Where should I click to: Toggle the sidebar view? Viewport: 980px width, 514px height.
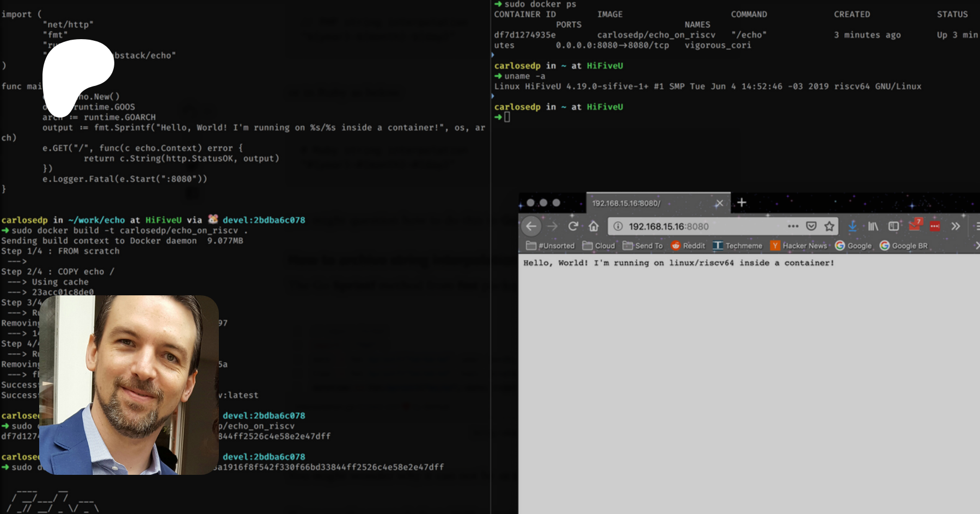pos(893,226)
